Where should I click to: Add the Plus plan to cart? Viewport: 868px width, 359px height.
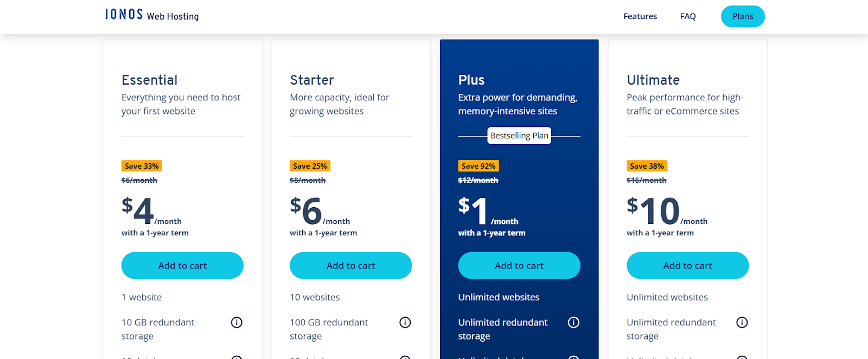pyautogui.click(x=519, y=266)
